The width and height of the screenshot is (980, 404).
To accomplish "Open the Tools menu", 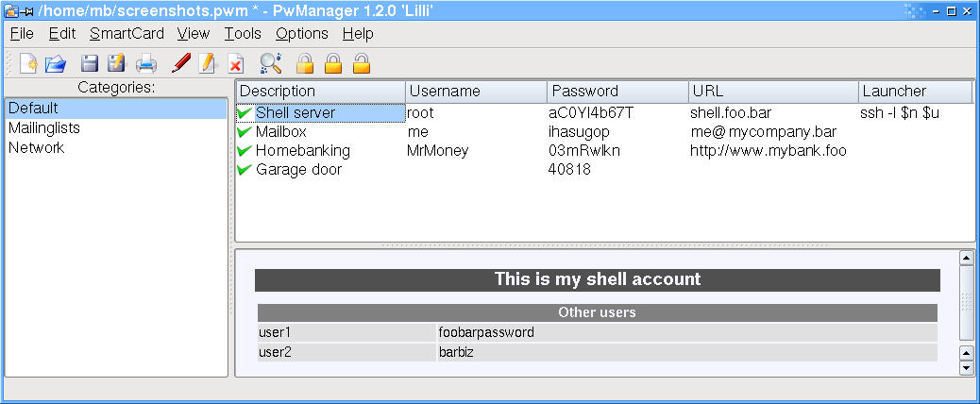I will point(244,34).
